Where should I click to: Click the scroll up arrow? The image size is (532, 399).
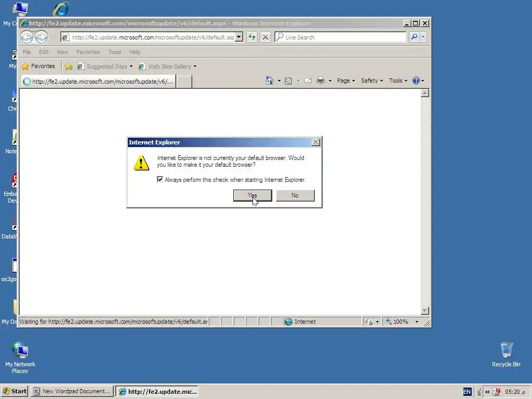tap(425, 93)
